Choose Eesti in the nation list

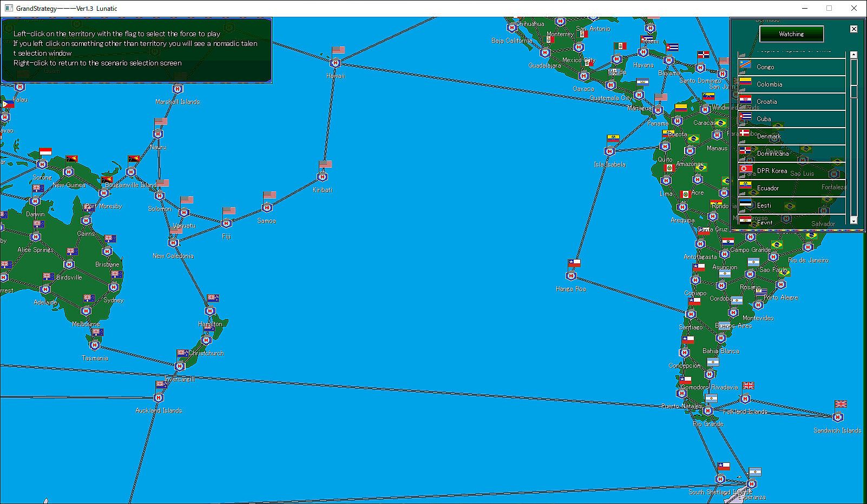(x=792, y=205)
